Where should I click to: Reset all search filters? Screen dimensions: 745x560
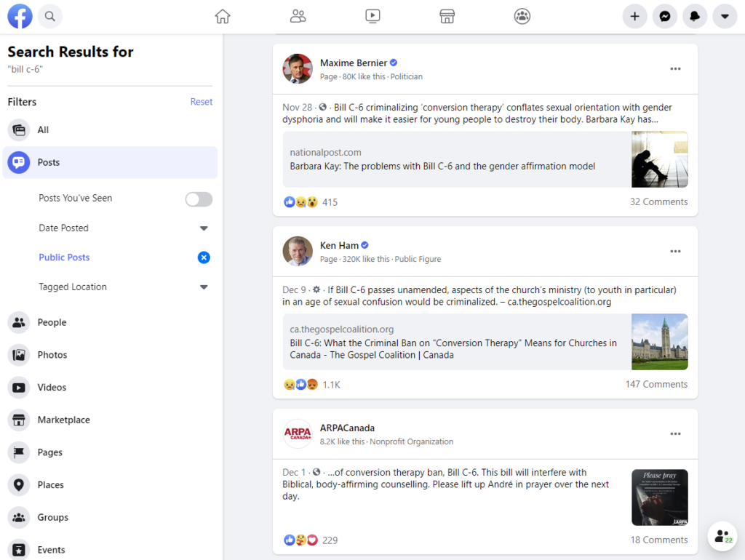coord(202,102)
